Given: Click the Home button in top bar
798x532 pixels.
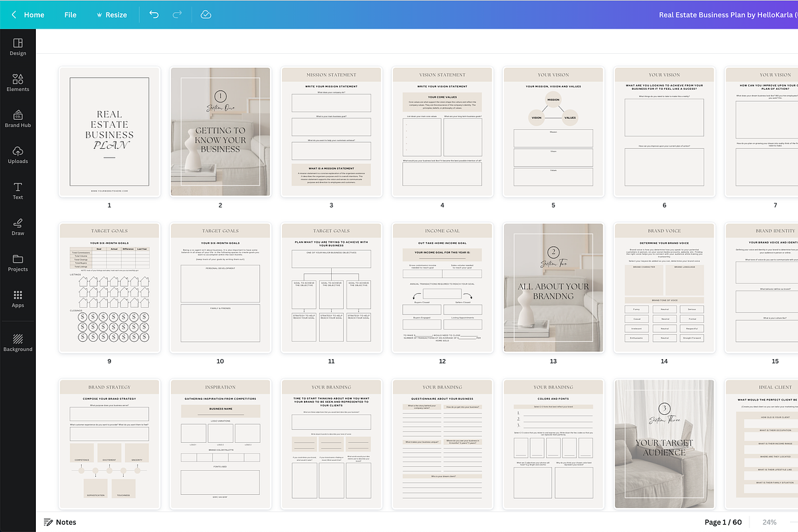Looking at the screenshot, I should [34, 15].
